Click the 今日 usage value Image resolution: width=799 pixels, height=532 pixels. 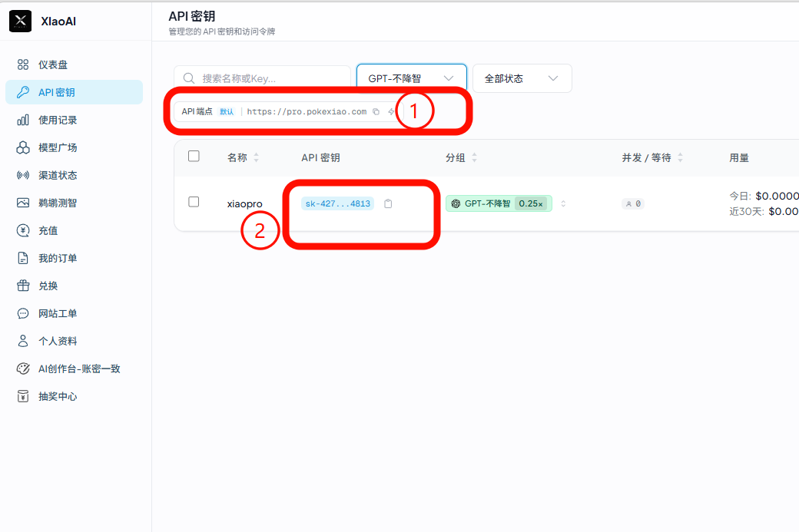777,196
